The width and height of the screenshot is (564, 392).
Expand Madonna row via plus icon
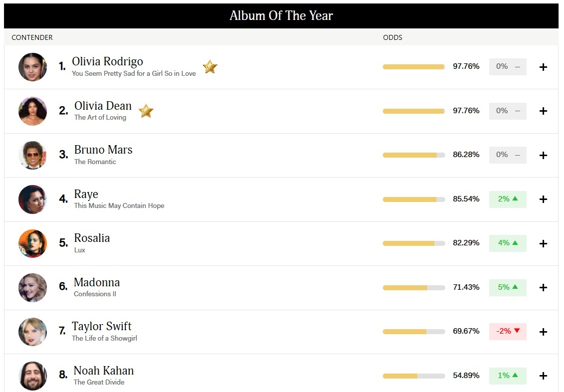coord(543,287)
